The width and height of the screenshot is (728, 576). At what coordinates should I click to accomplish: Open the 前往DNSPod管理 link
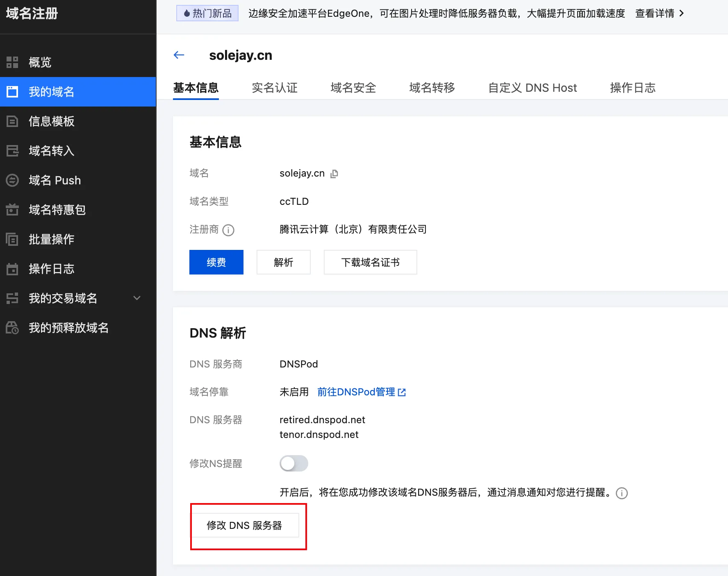(361, 392)
